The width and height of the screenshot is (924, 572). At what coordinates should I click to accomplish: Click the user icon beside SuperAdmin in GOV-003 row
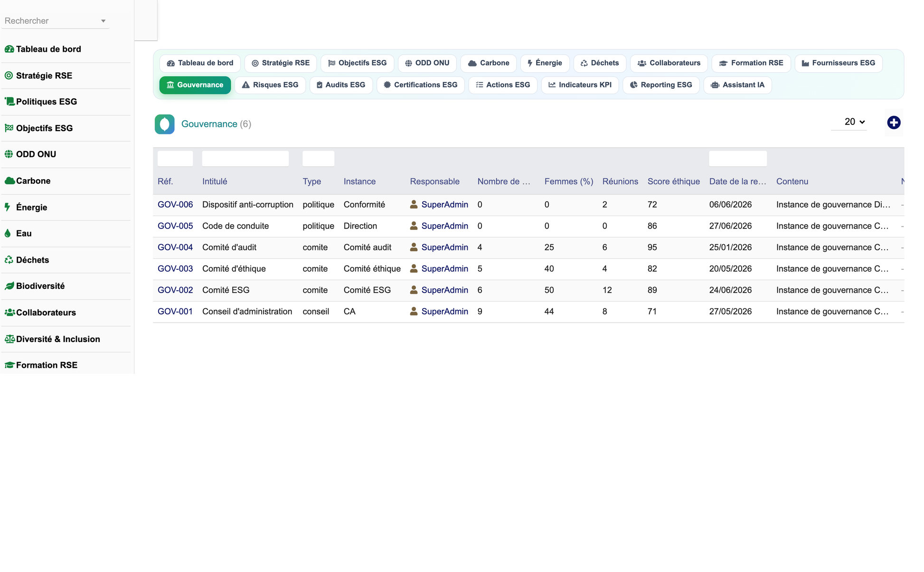[414, 268]
